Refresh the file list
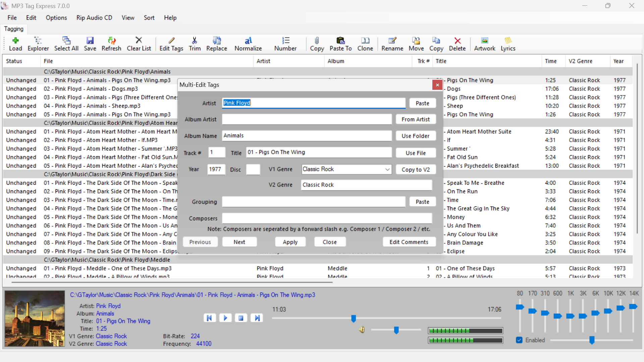The width and height of the screenshot is (644, 362). click(x=111, y=44)
